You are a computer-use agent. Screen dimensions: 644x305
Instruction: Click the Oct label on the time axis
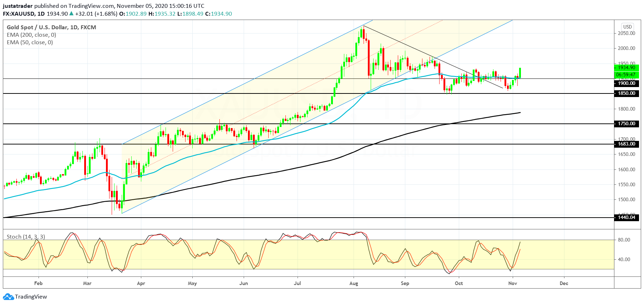click(459, 283)
